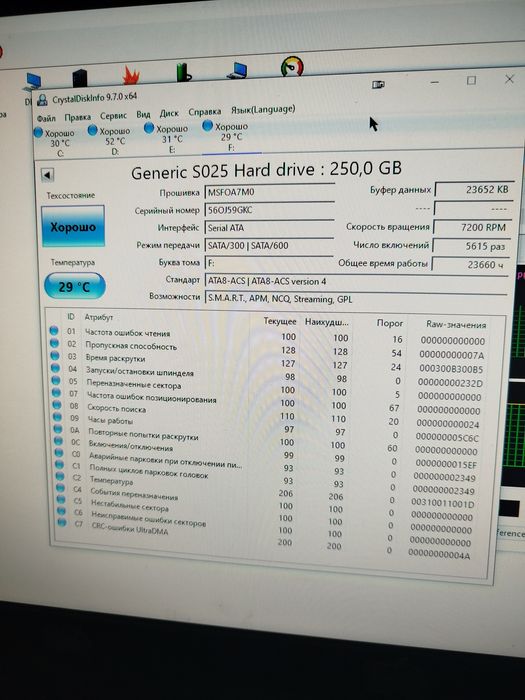Click the raw value 000000005C6C
Image resolution: width=525 pixels, height=700 pixels.
point(447,438)
